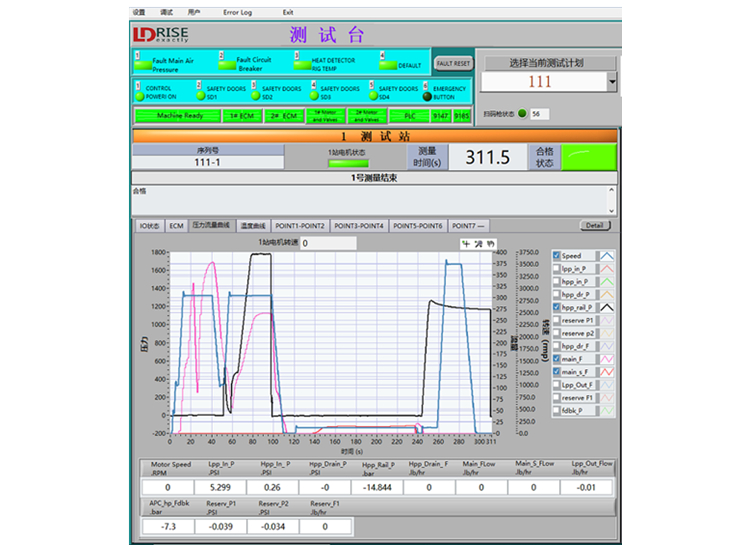Image resolution: width=750 pixels, height=550 pixels.
Task: Click the Detail button
Action: click(x=595, y=225)
